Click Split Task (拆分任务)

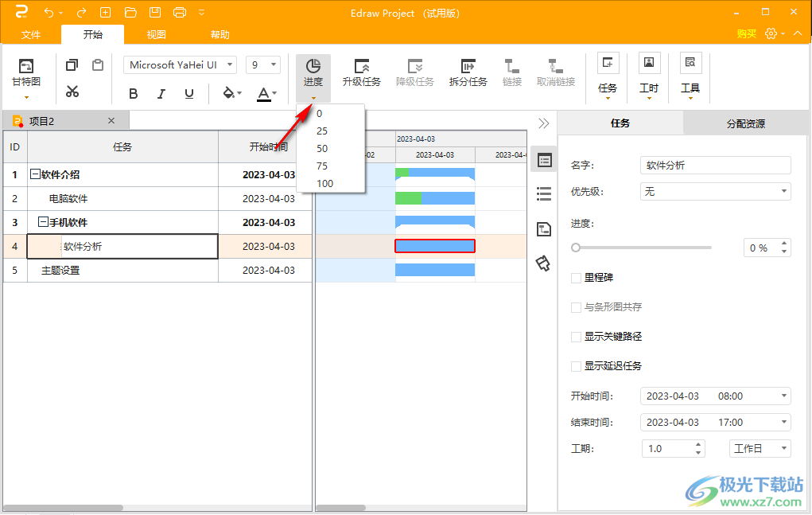point(468,72)
